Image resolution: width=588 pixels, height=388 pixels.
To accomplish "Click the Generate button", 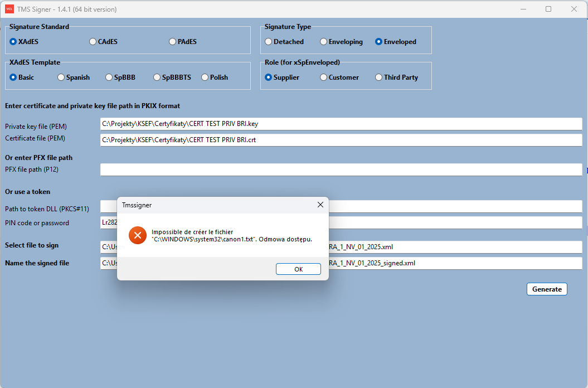I will pyautogui.click(x=547, y=289).
